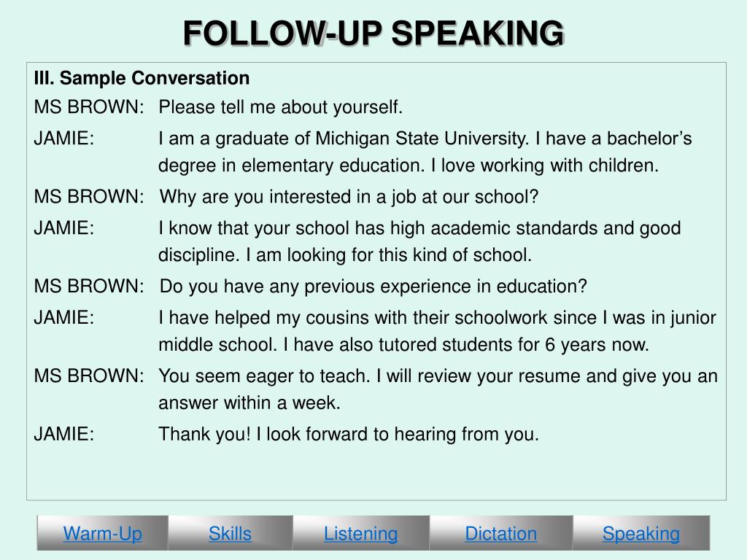Click the III. Sample Conversation heading
The image size is (747, 560).
(142, 78)
